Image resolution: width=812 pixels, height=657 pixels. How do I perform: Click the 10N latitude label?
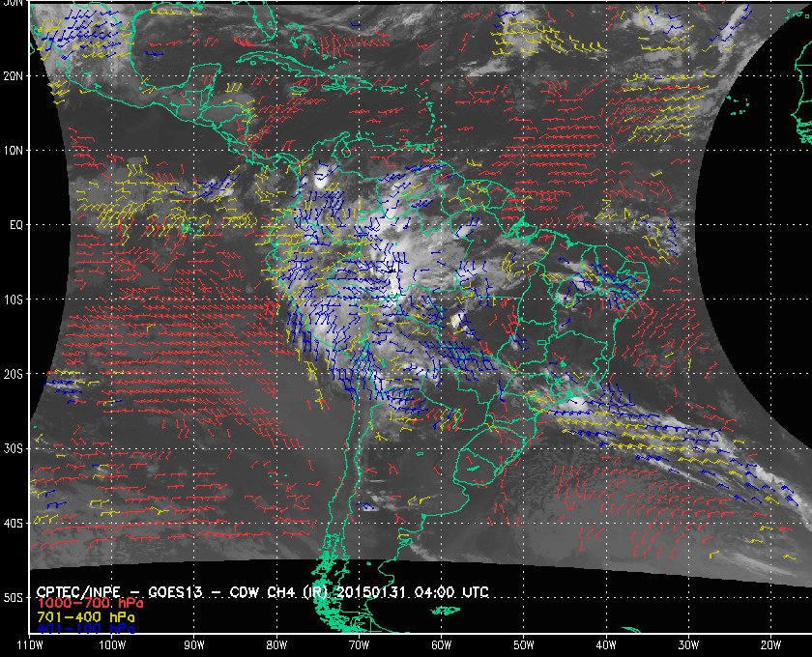tap(14, 151)
